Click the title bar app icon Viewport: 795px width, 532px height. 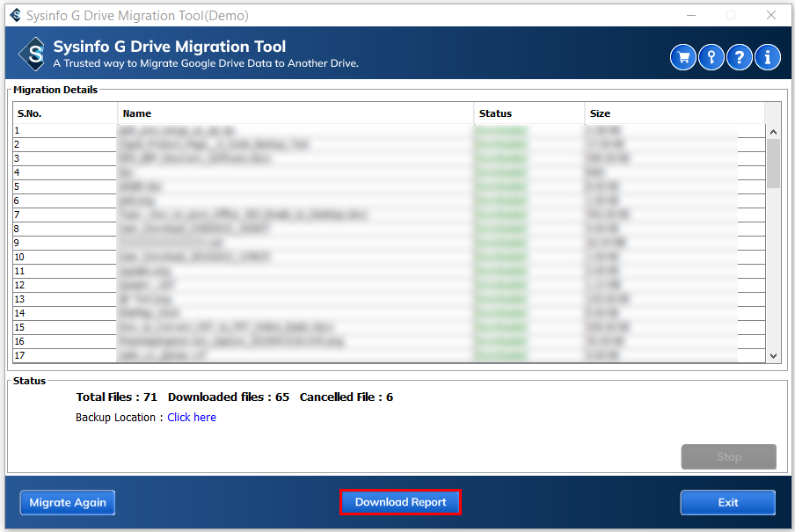pyautogui.click(x=16, y=16)
